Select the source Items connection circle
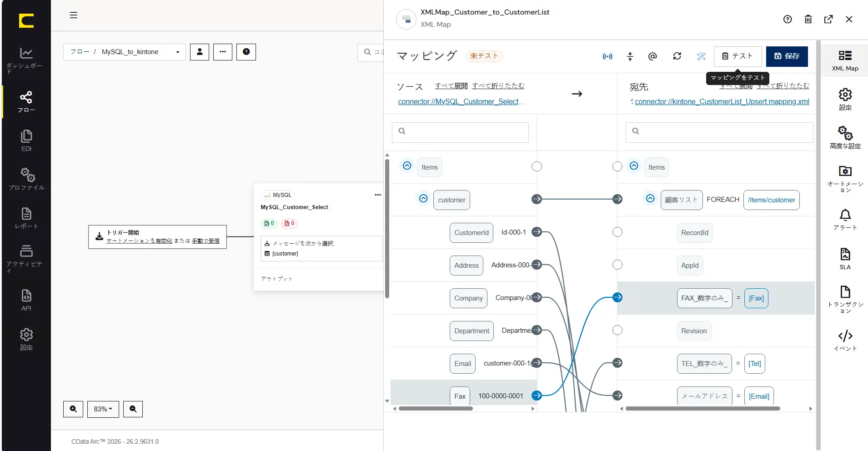Image resolution: width=868 pixels, height=451 pixels. point(537,166)
